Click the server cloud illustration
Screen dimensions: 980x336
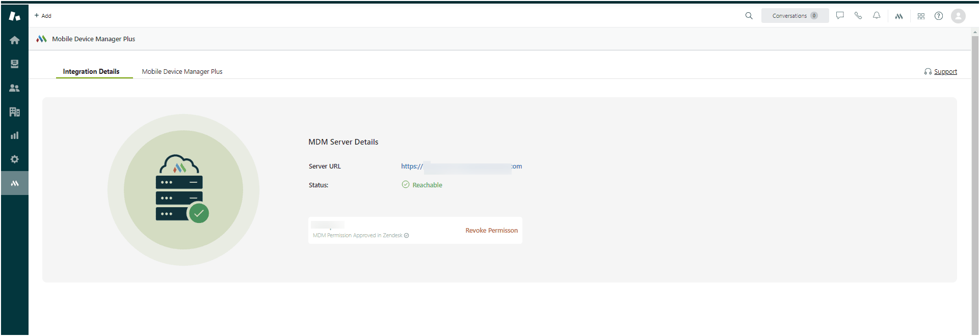tap(183, 189)
